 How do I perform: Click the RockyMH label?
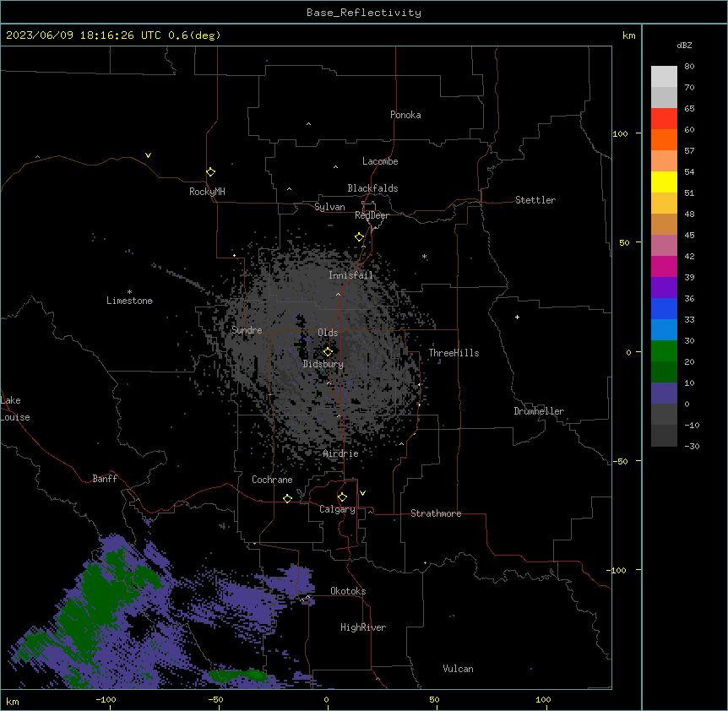[207, 192]
